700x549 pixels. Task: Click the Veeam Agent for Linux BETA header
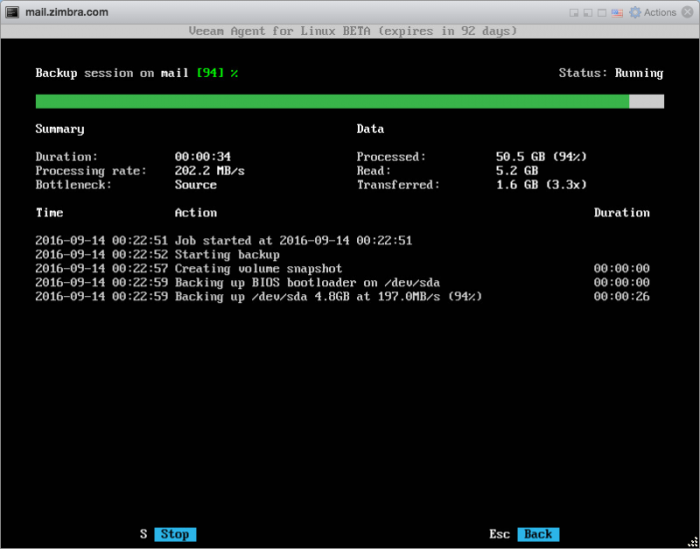[353, 31]
